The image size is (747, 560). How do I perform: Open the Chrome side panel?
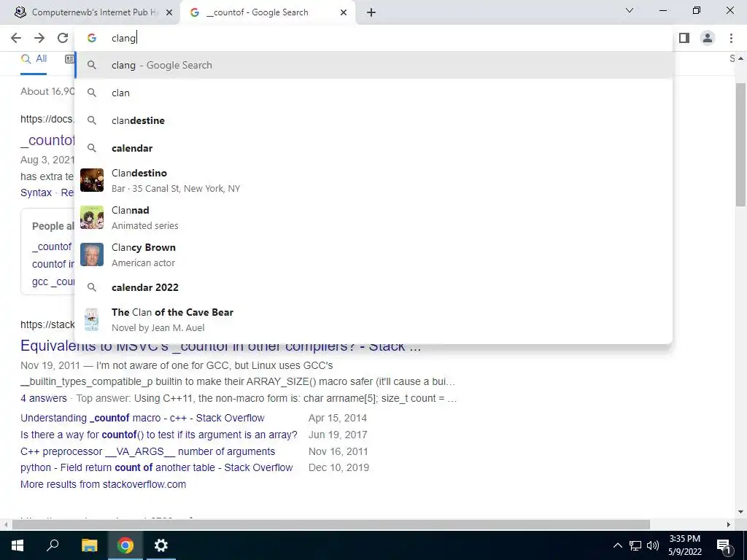(684, 38)
